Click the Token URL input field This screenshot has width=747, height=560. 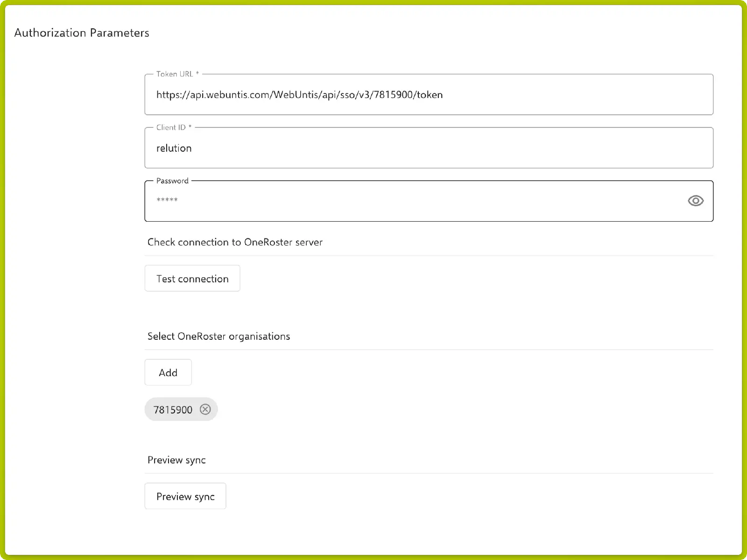tap(429, 95)
